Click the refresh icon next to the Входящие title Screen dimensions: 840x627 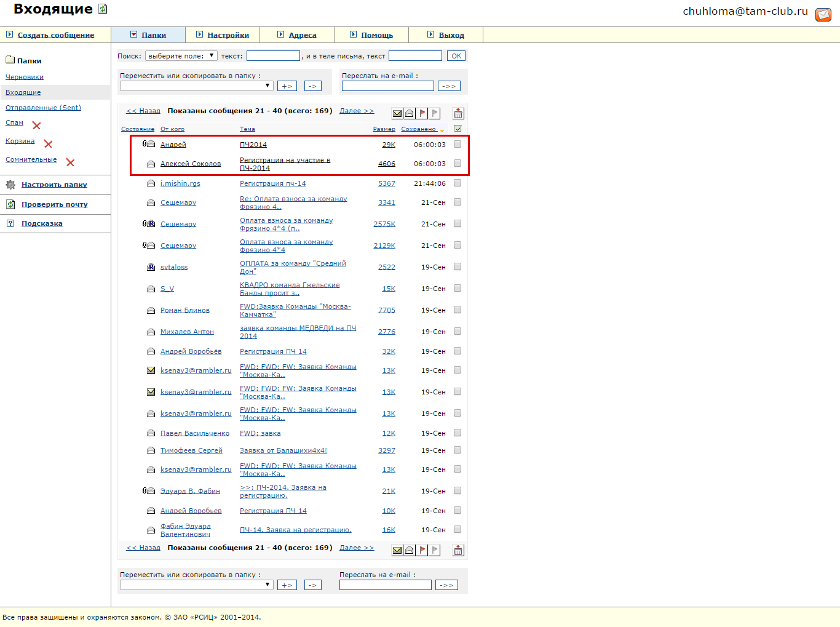pos(103,9)
